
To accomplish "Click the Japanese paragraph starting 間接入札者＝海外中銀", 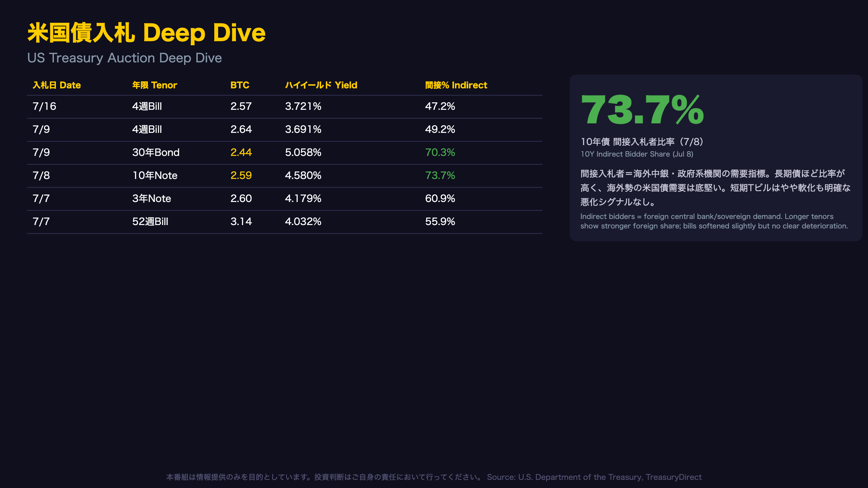I will 715,188.
